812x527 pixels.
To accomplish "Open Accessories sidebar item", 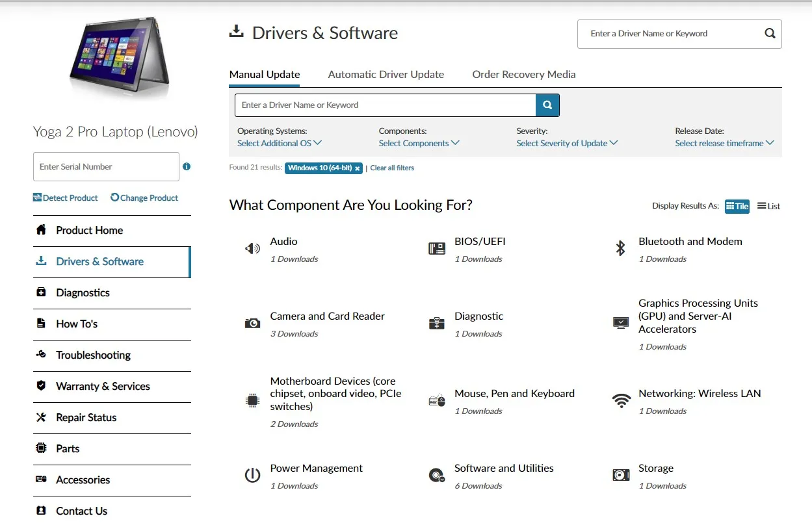I will [x=112, y=480].
